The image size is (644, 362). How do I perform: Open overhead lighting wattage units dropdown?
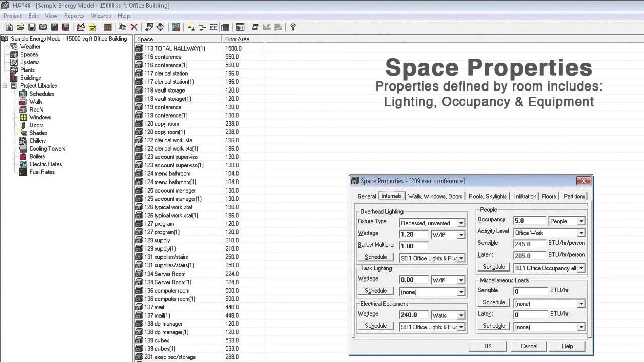pyautogui.click(x=461, y=235)
